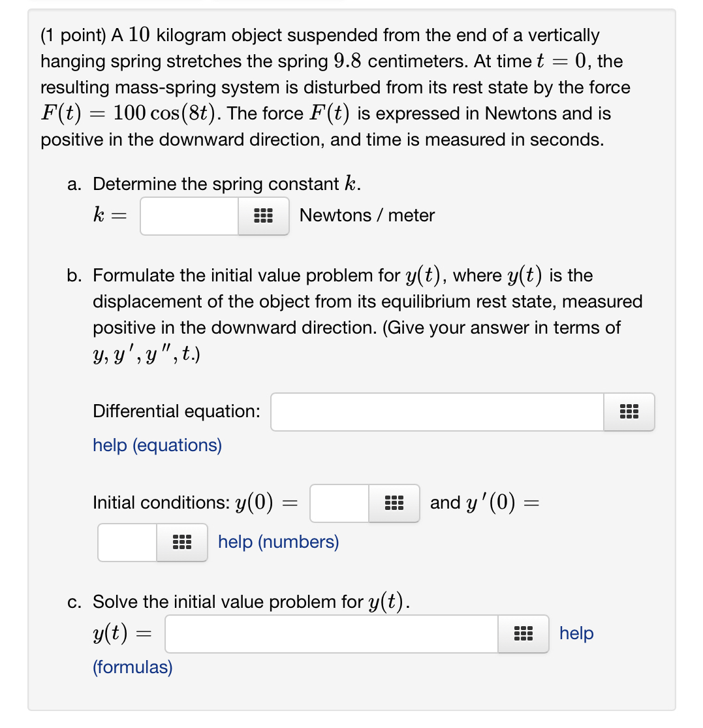Click the y(0) initial condition input
The image size is (703, 728).
(339, 503)
